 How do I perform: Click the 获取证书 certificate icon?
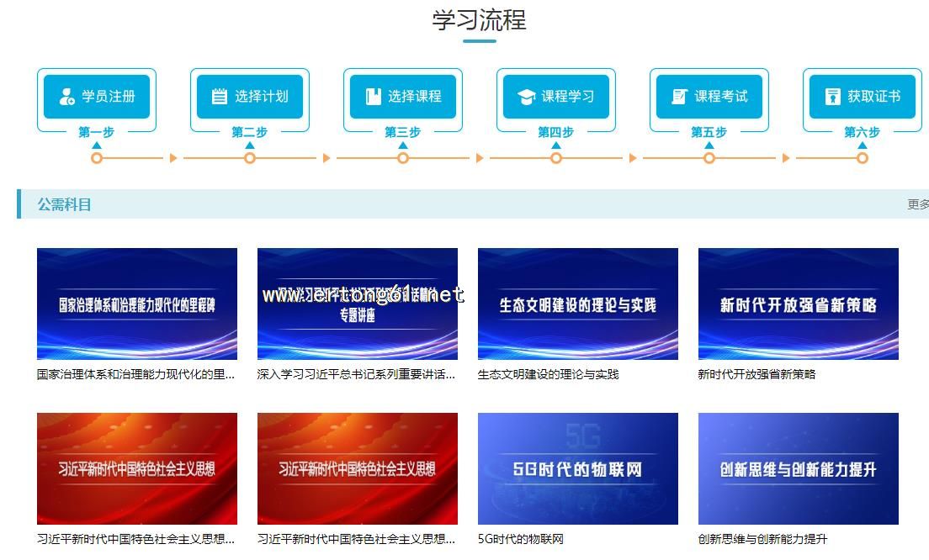click(833, 97)
